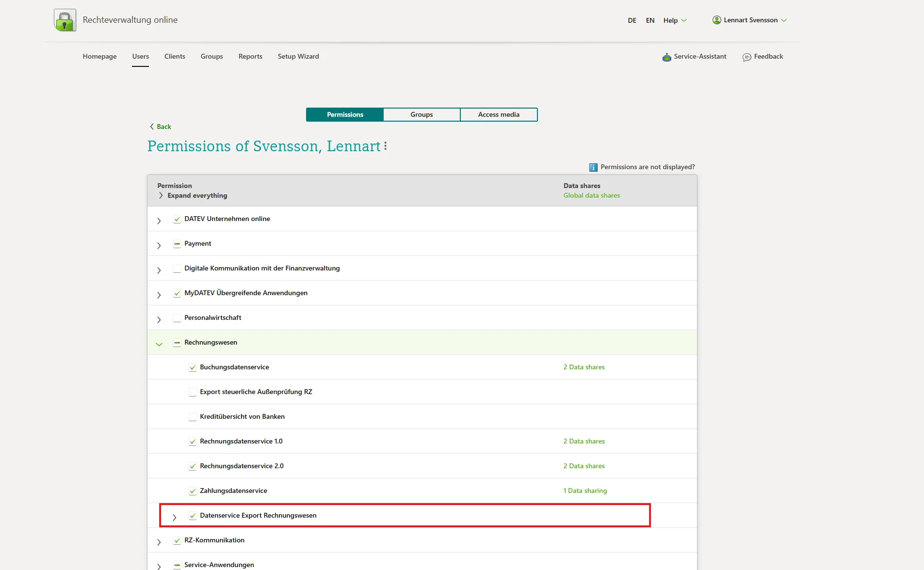Expand the Service-Anwendungen row chevron
924x570 pixels.
click(x=159, y=567)
